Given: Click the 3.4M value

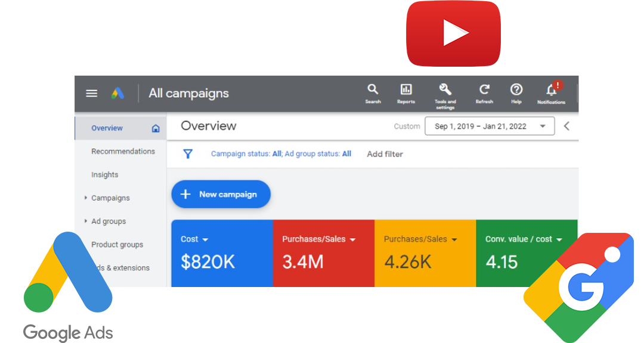Looking at the screenshot, I should [x=303, y=262].
